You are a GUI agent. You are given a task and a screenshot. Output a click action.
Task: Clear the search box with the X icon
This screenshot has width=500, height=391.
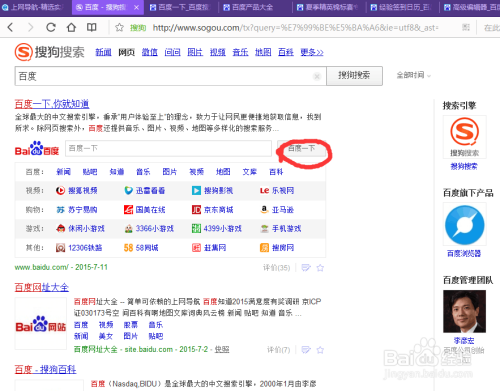point(317,77)
